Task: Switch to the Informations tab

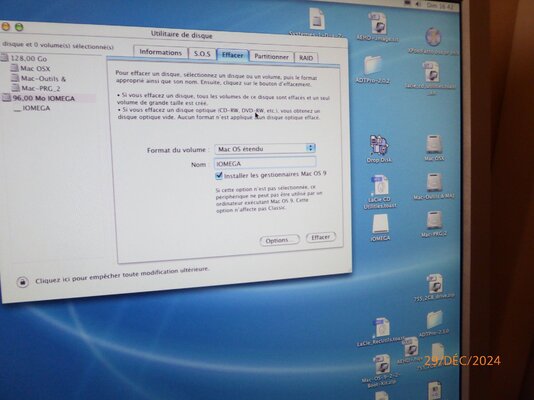Action: [x=160, y=52]
